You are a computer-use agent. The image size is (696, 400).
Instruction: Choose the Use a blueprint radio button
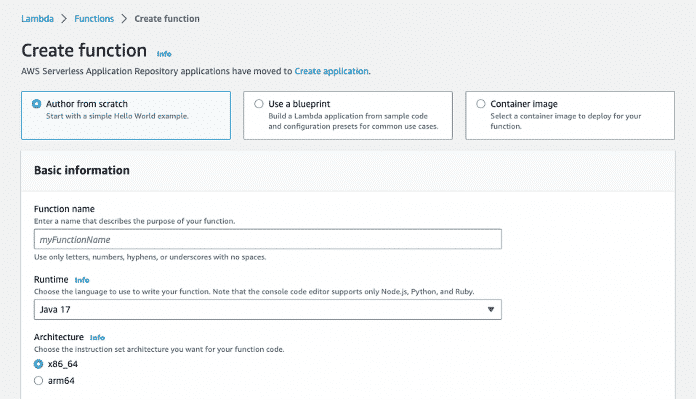(x=259, y=103)
